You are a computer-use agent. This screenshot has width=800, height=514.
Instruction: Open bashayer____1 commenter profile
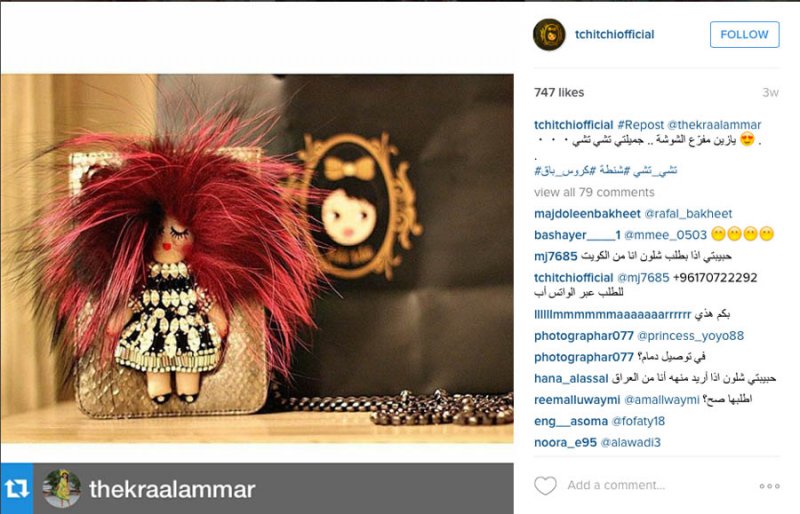(577, 235)
